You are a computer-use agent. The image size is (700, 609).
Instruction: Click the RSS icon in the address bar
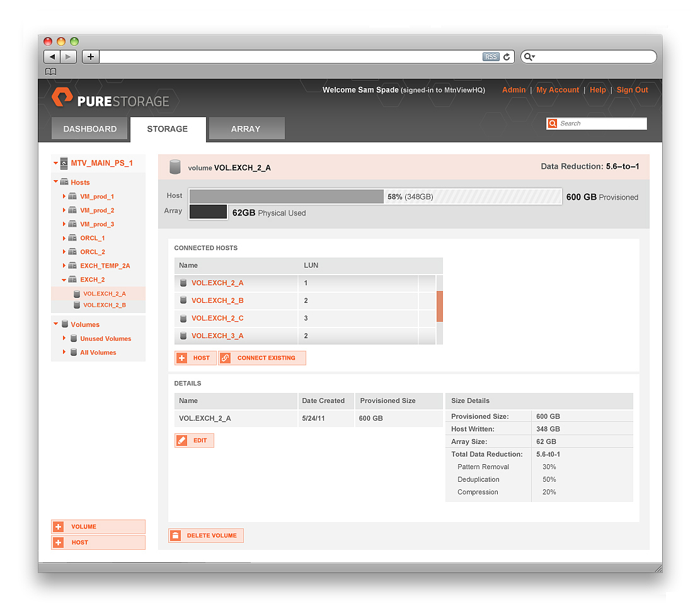coord(491,57)
